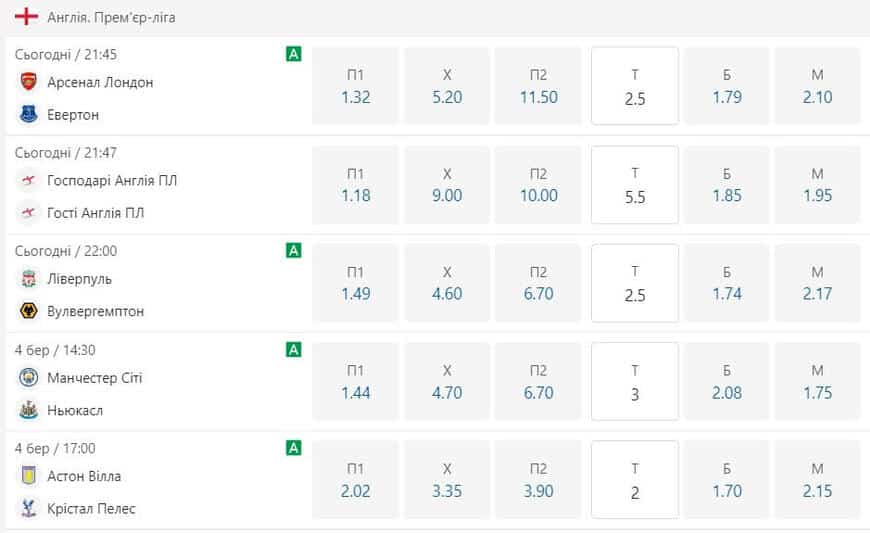This screenshot has width=870, height=533.
Task: Click the Arsenal London club crest
Action: click(x=28, y=82)
